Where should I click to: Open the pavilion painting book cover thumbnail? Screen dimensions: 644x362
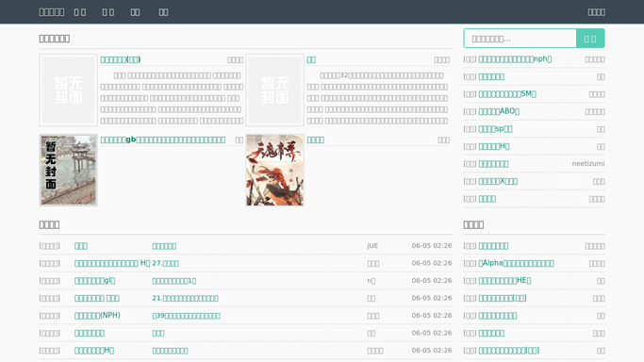pos(68,170)
